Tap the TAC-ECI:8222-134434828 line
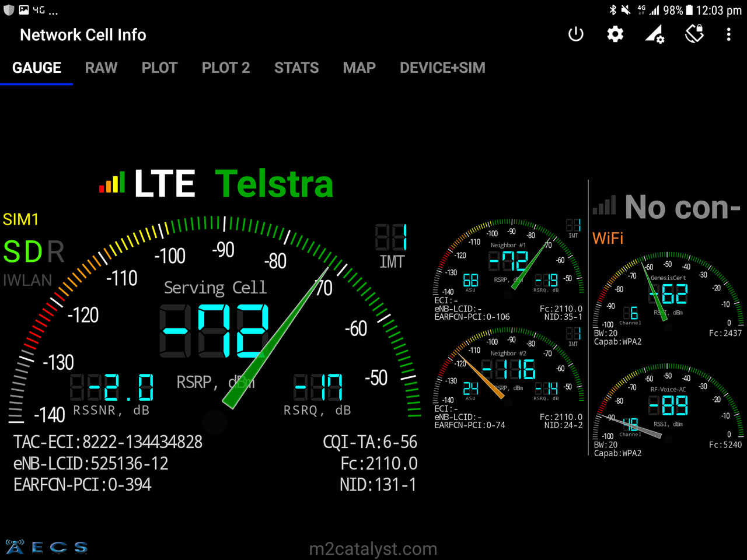 tap(108, 442)
